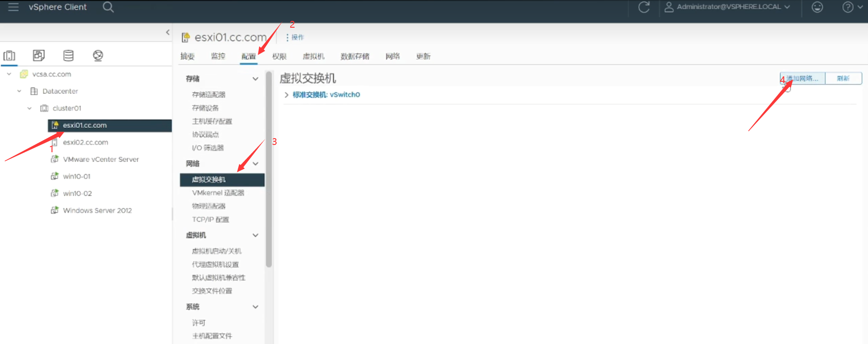This screenshot has height=344, width=868.
Task: Switch to the 网络 tab
Action: 393,56
